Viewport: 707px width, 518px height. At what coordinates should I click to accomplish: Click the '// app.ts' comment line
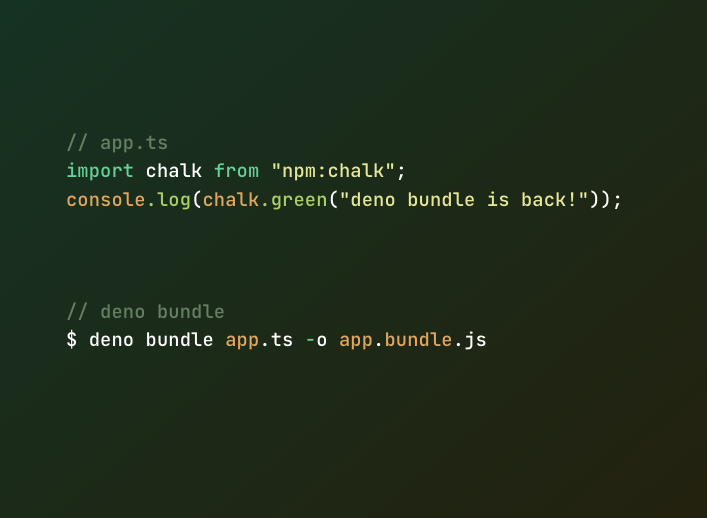pyautogui.click(x=117, y=143)
